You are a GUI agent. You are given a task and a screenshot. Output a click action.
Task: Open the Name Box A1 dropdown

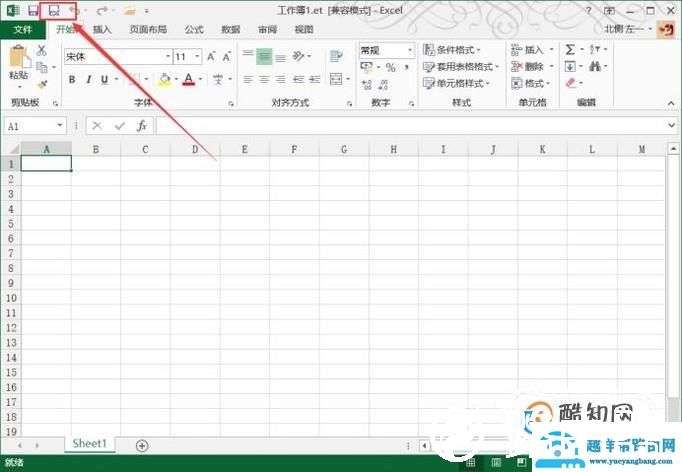pos(60,126)
